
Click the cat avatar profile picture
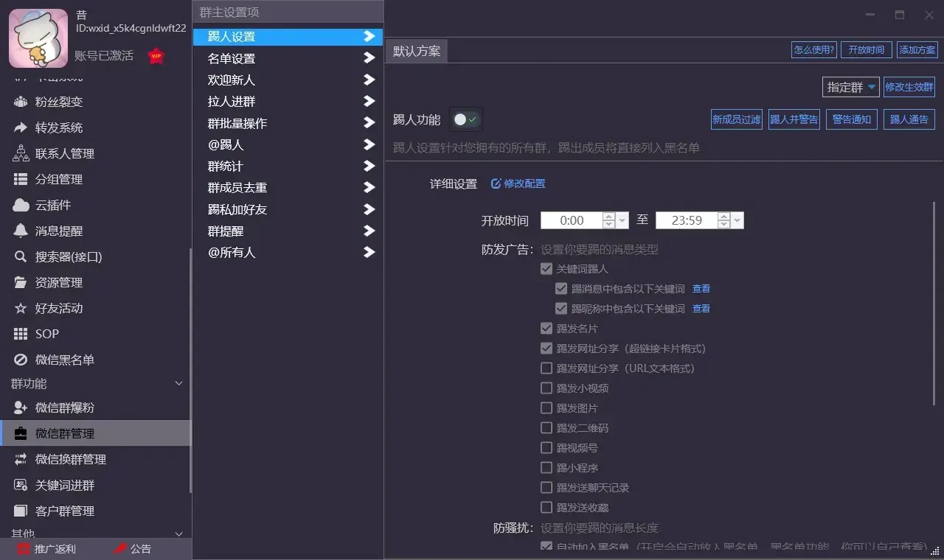[38, 38]
